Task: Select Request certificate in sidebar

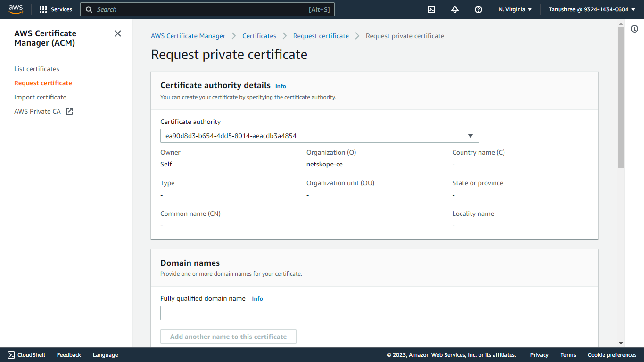Action: point(43,83)
